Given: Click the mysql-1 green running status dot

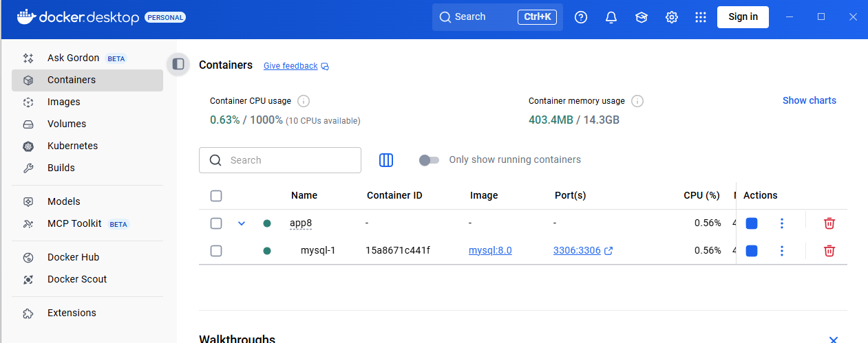Looking at the screenshot, I should [x=267, y=251].
